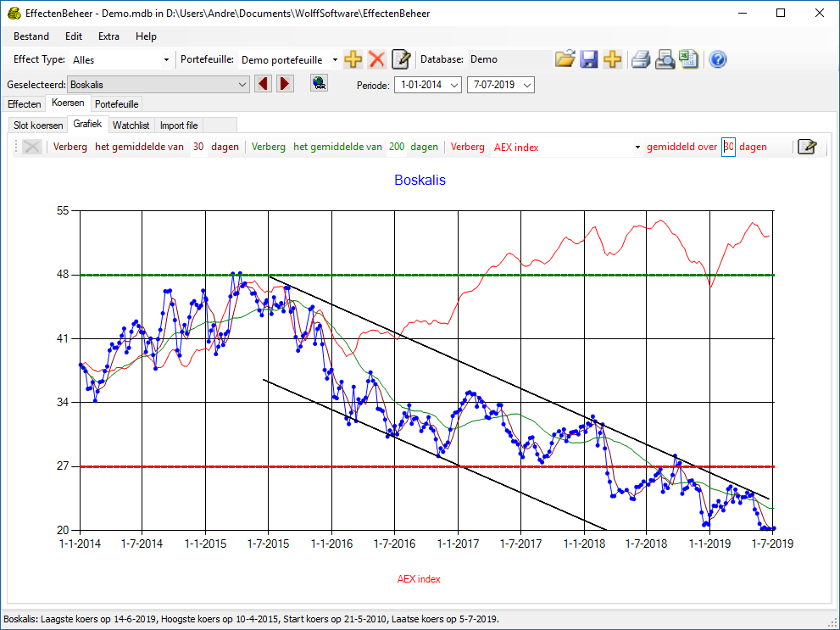Toggle Verberg for the AEX index line
Screen dimensions: 840x630
click(x=467, y=147)
